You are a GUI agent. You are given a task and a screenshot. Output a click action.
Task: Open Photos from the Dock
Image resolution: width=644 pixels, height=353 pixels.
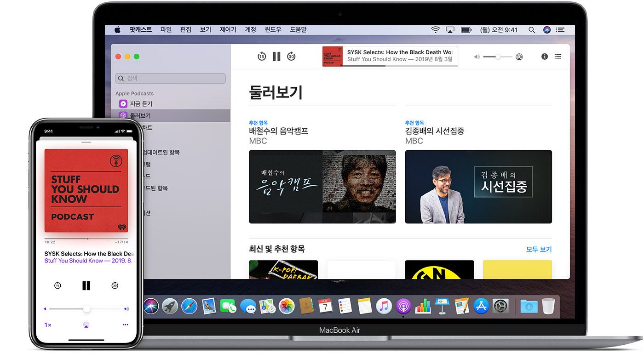tap(287, 306)
